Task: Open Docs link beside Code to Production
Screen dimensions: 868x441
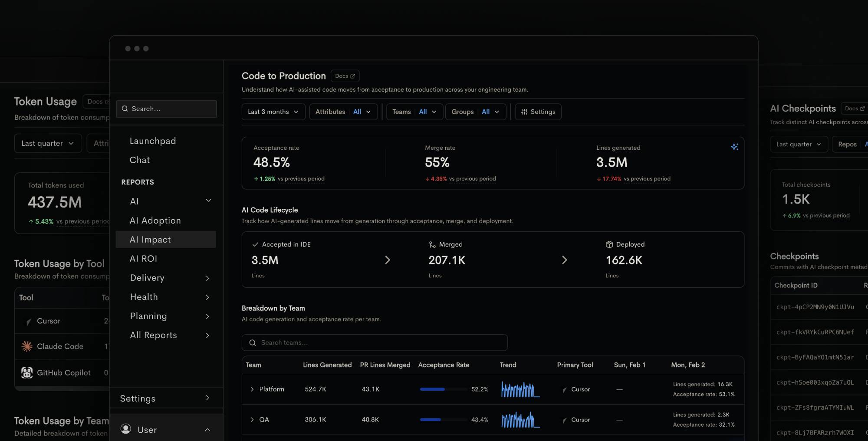Action: (345, 76)
